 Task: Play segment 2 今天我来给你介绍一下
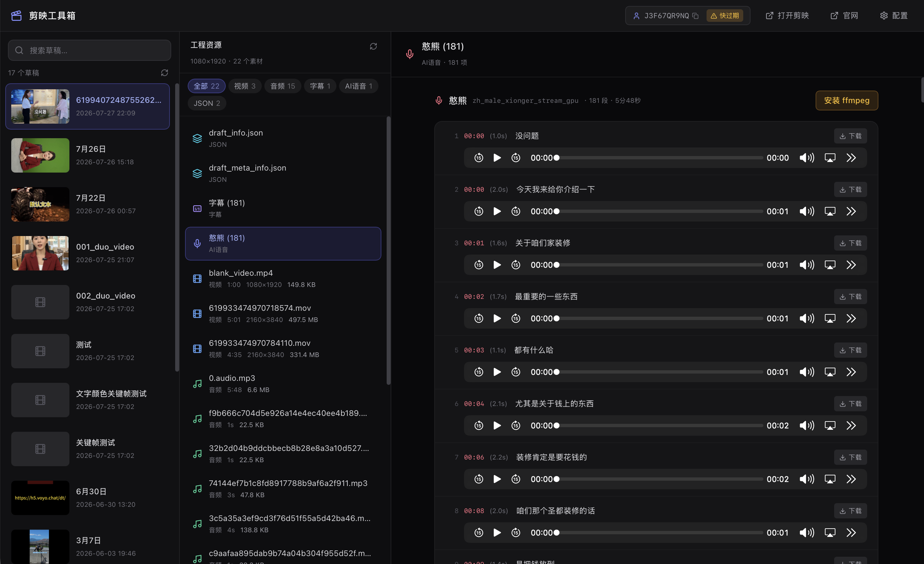(497, 211)
